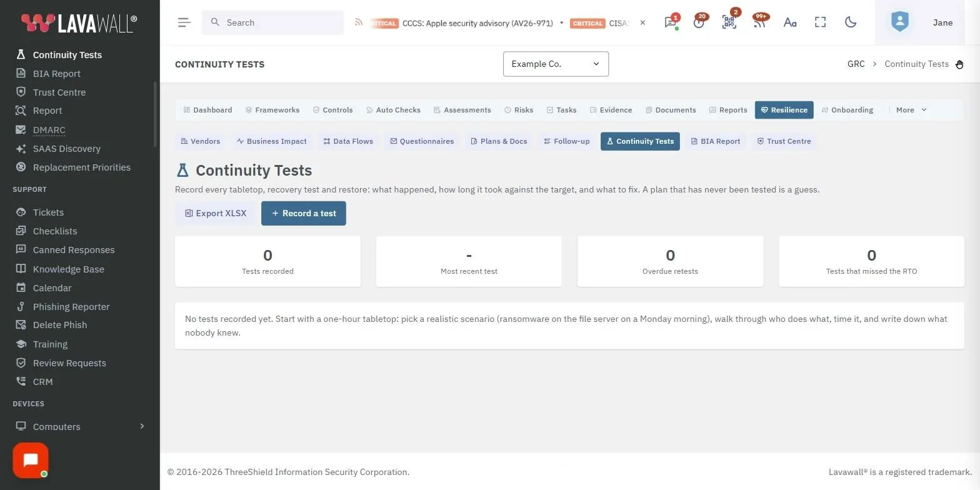980x490 pixels.
Task: Open the RSS feed icon with 99+ badge
Action: 759,22
